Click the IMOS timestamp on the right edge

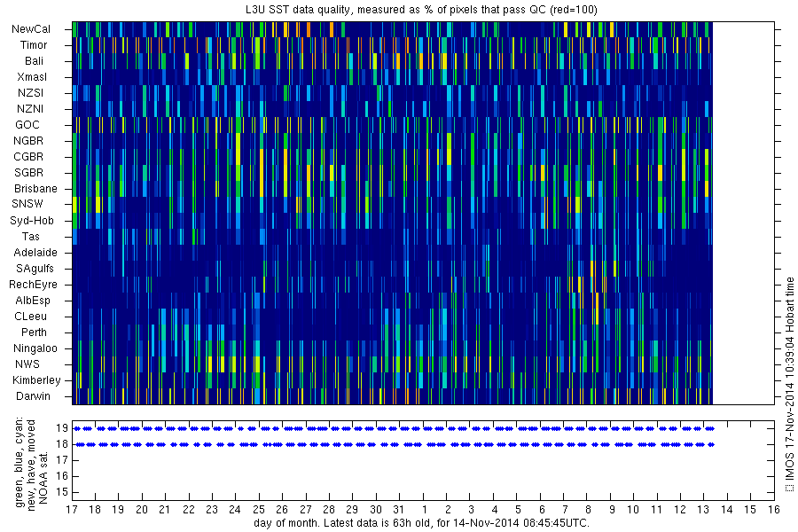789,379
